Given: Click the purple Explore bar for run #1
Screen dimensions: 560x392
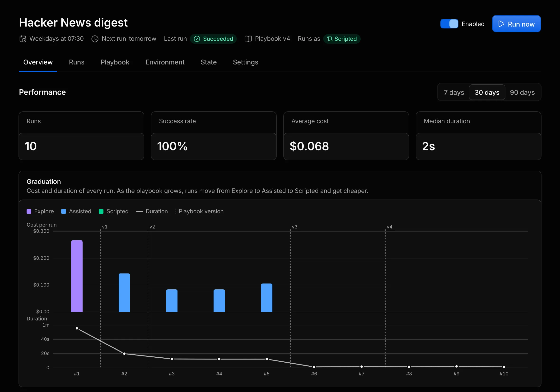Looking at the screenshot, I should tap(77, 276).
